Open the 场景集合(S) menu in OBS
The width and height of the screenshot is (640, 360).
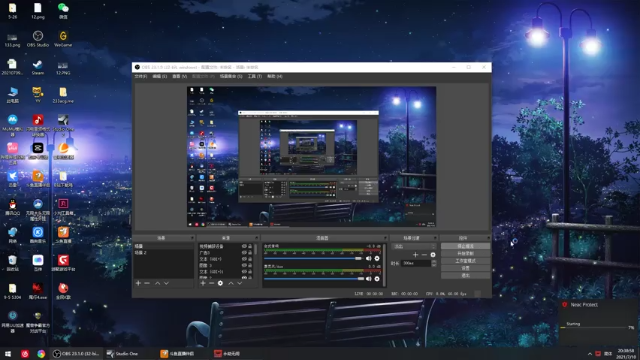click(x=231, y=76)
